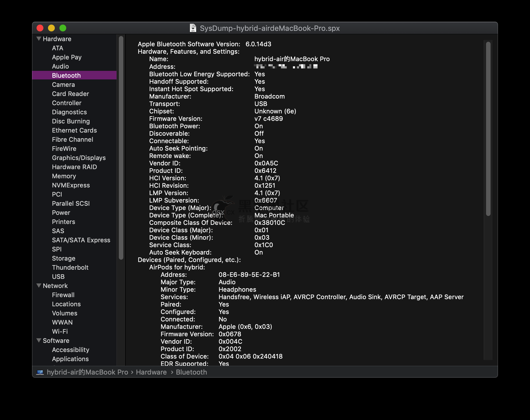Image resolution: width=530 pixels, height=420 pixels.
Task: Click the spx document icon in title bar
Action: (193, 28)
